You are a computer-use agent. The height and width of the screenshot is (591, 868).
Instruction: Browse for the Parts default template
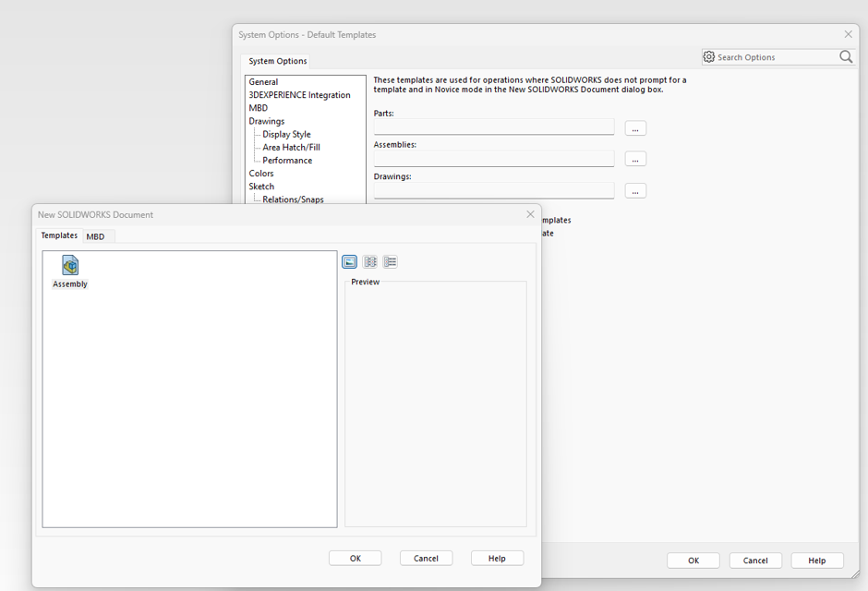click(635, 128)
